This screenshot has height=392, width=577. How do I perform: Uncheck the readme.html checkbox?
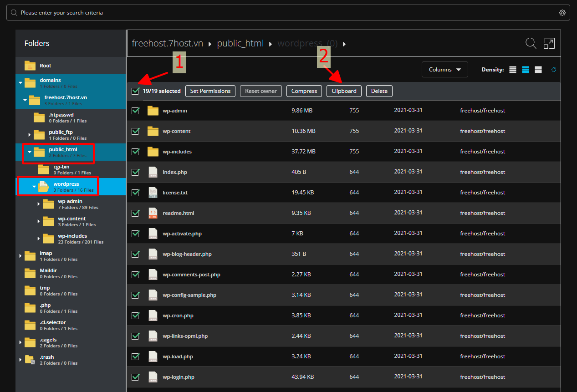tap(135, 213)
